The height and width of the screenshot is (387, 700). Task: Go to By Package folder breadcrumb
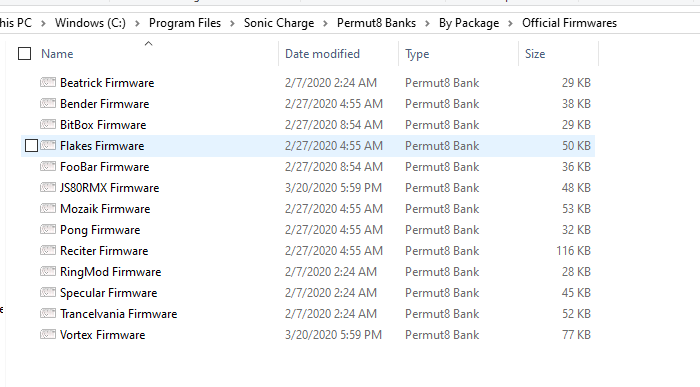tap(469, 23)
